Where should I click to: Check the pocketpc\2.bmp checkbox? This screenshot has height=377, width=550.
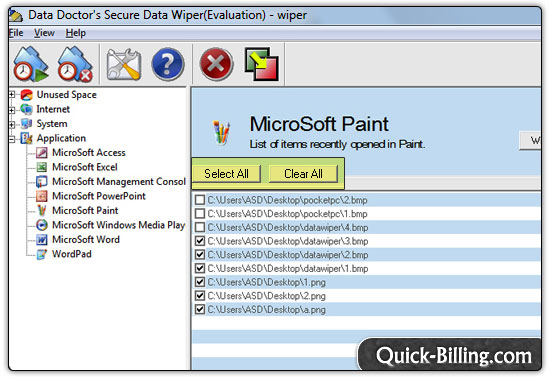[x=200, y=200]
